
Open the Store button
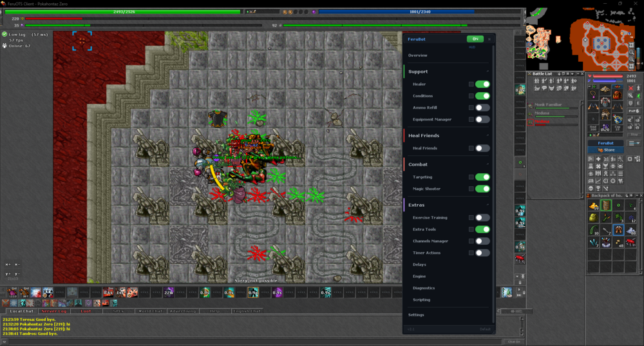click(606, 150)
